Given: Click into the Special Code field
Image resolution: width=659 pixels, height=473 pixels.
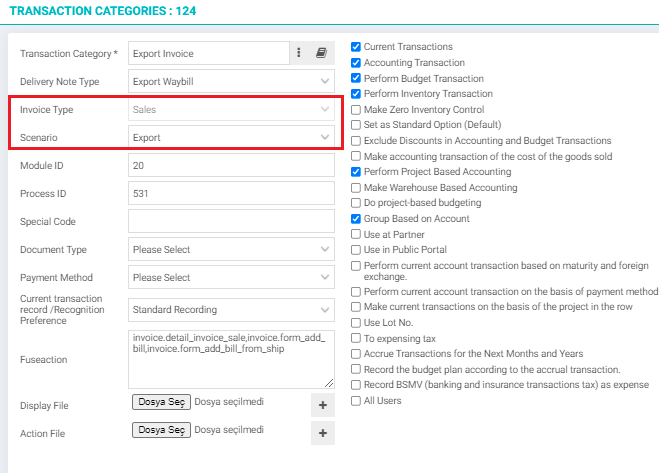Looking at the screenshot, I should point(232,221).
